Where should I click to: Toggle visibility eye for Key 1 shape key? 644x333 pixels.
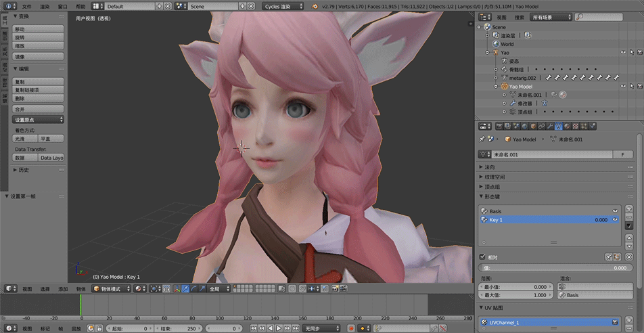click(x=615, y=219)
